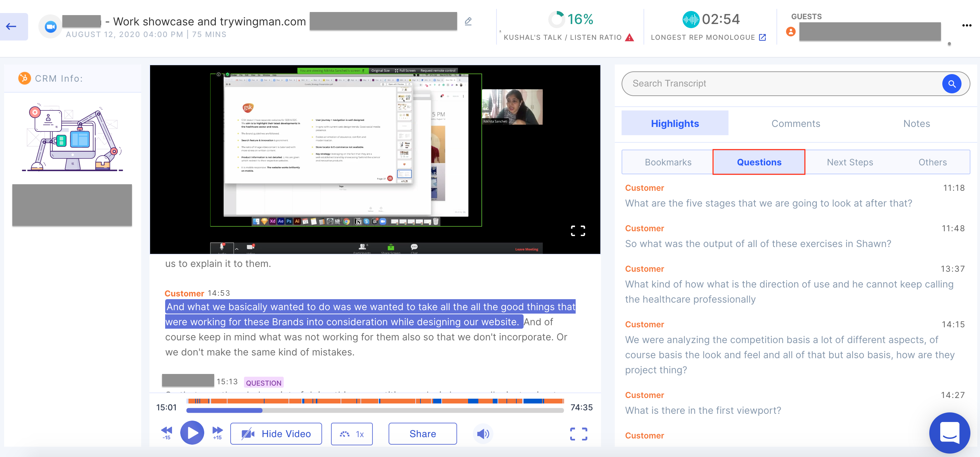The height and width of the screenshot is (457, 980).
Task: Click the playback progress bar
Action: (x=374, y=410)
